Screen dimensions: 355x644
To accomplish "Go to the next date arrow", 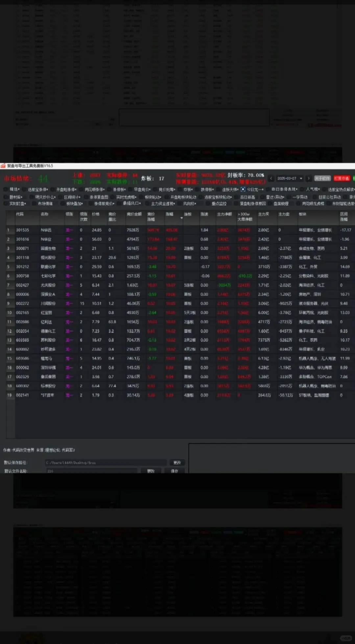I will [308, 178].
